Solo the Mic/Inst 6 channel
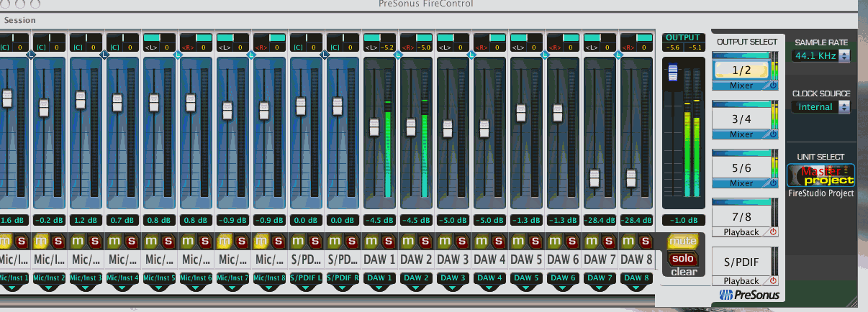 pyautogui.click(x=205, y=241)
